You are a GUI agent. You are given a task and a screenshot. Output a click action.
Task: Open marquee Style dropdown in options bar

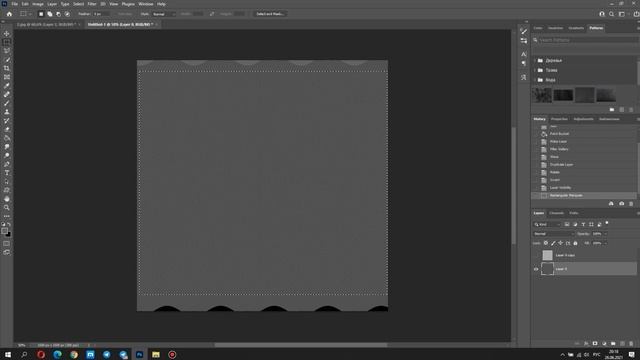coord(163,14)
